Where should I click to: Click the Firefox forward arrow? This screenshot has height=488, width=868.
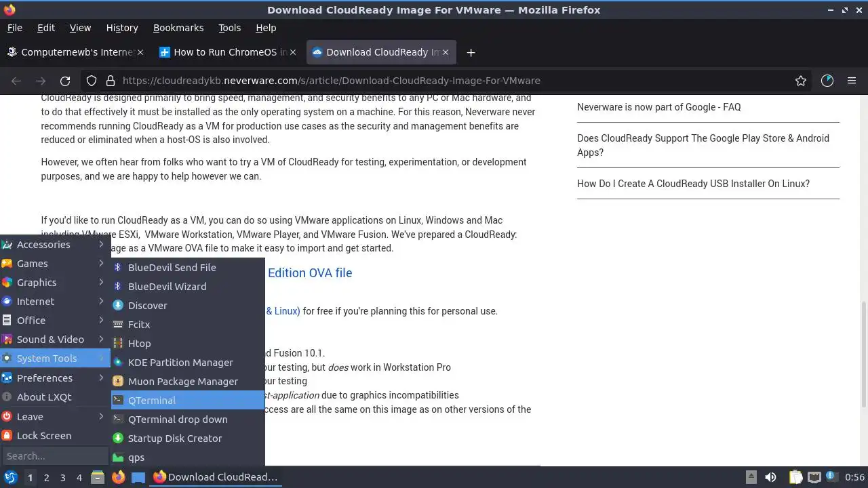tap(41, 81)
